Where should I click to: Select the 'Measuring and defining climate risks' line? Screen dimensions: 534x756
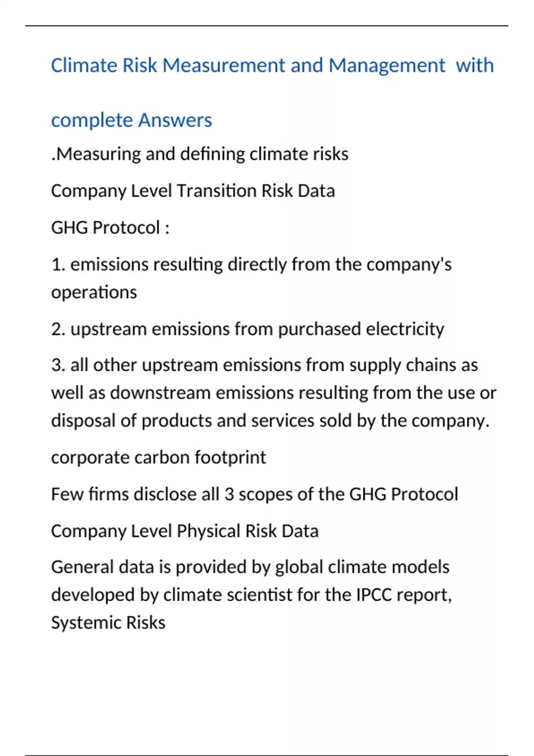[x=200, y=154]
